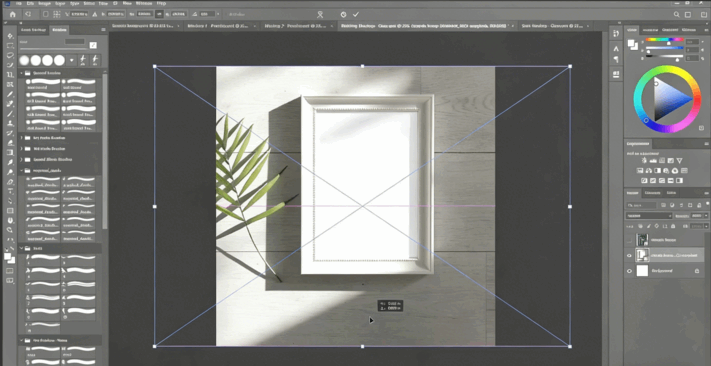Toggle reference point checkbox in options bar

click(x=45, y=15)
